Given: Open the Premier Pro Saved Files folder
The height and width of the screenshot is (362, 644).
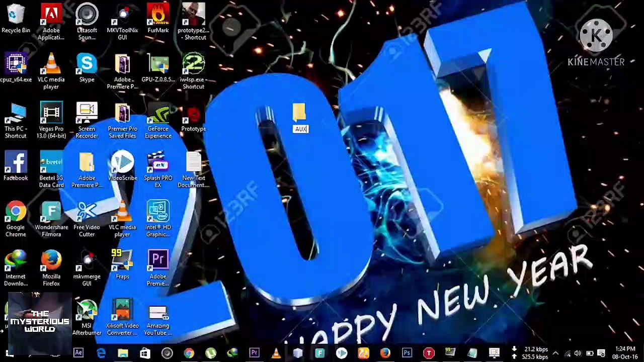Looking at the screenshot, I should [122, 121].
